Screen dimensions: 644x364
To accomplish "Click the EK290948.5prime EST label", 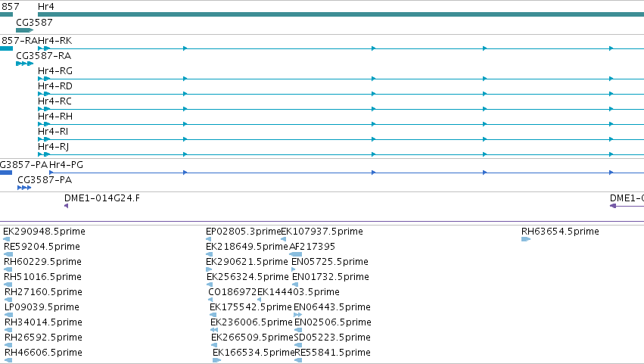I will pos(45,232).
